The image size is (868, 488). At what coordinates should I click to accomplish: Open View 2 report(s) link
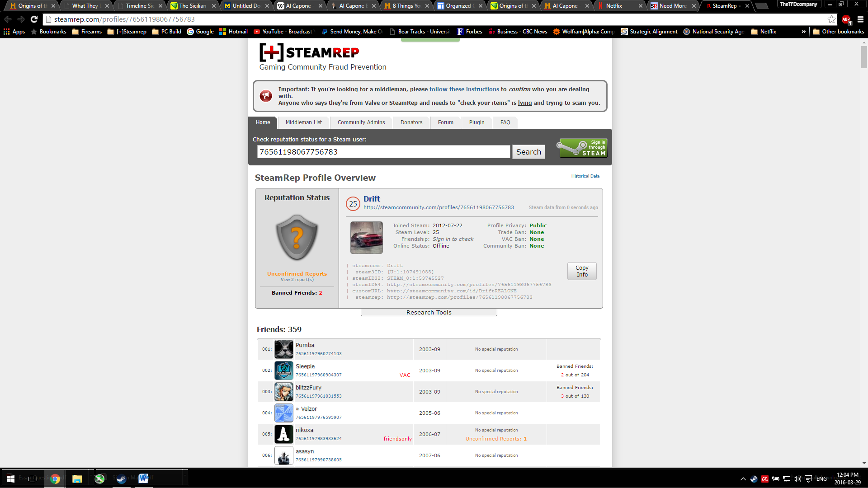(x=297, y=280)
